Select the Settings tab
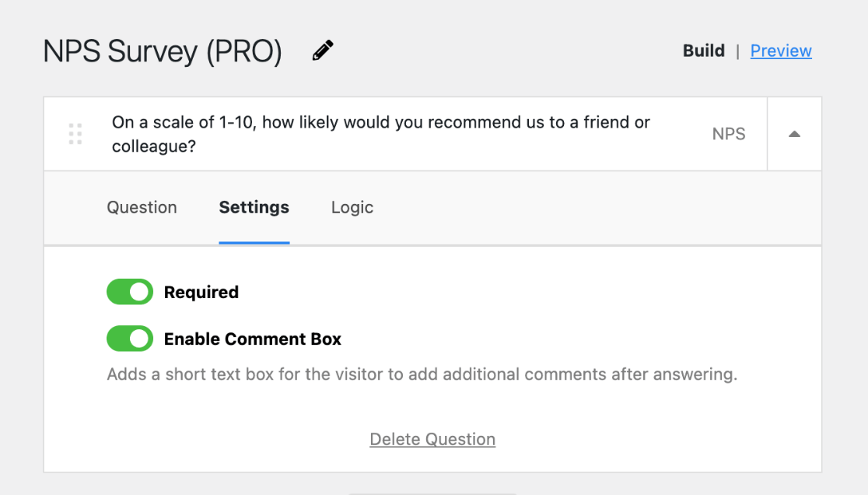 pyautogui.click(x=254, y=208)
